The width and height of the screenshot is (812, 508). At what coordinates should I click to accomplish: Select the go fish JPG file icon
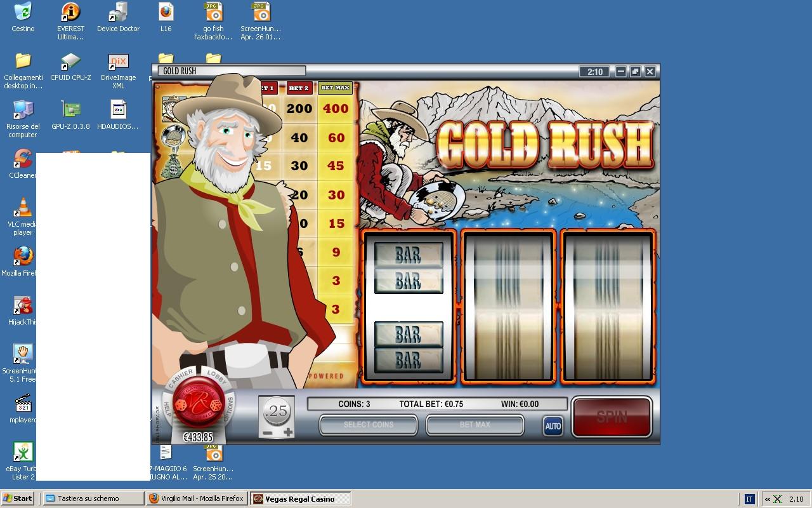[x=213, y=22]
